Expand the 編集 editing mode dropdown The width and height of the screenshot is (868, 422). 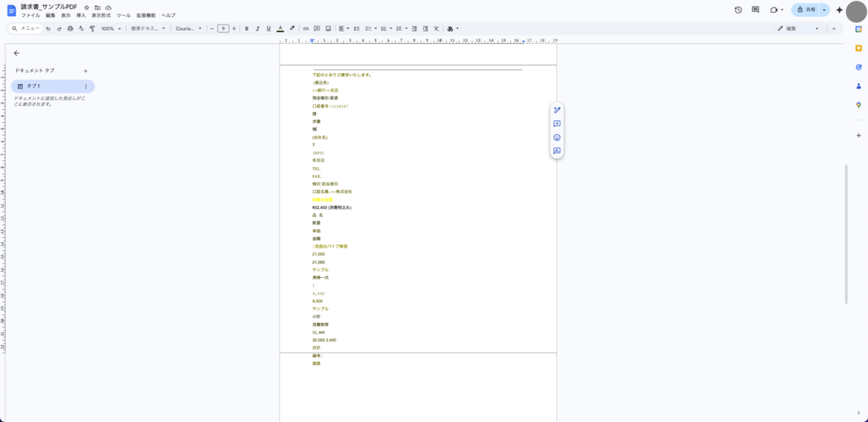click(798, 29)
